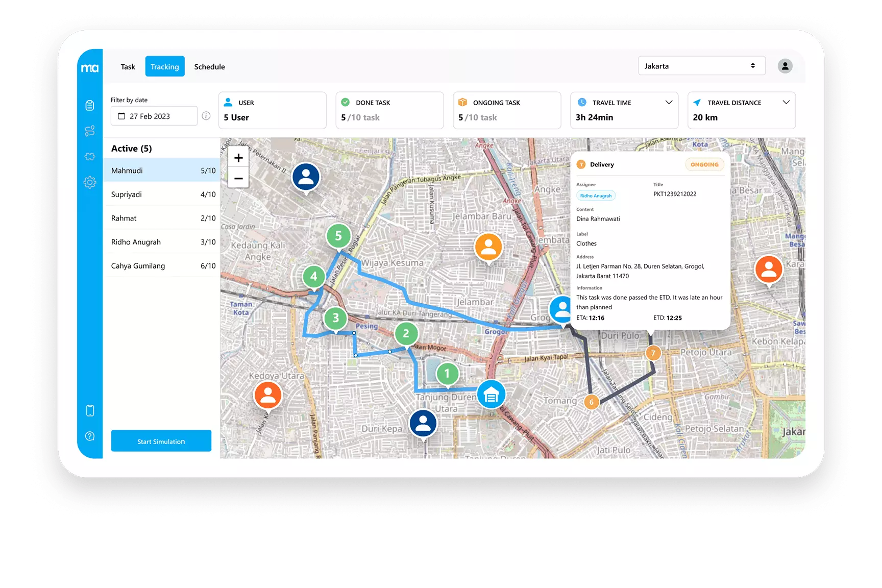Open the user avatar in the top bar
Image resolution: width=882 pixels, height=588 pixels.
click(785, 66)
